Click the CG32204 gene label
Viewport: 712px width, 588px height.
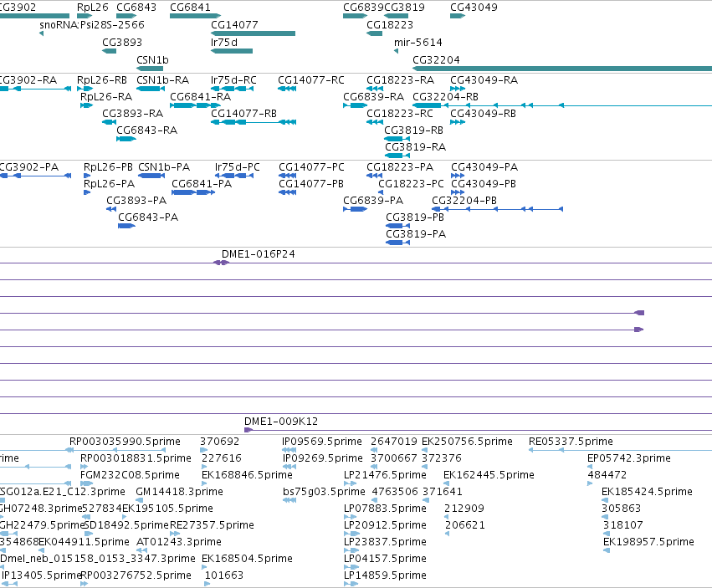[436, 60]
